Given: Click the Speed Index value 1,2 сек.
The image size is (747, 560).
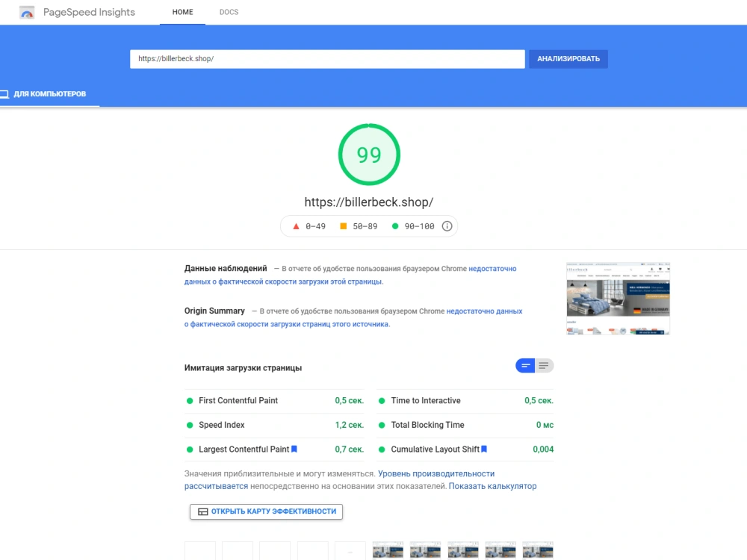Looking at the screenshot, I should 349,425.
